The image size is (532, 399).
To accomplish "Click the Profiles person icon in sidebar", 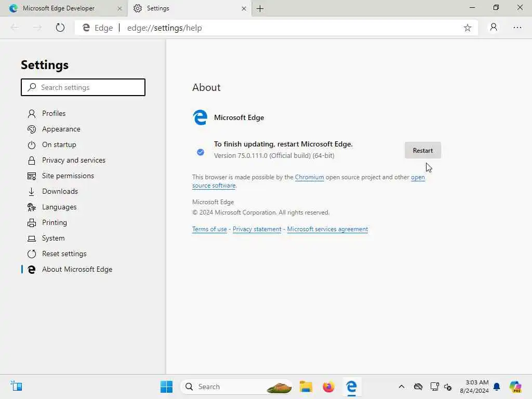I will (x=32, y=114).
